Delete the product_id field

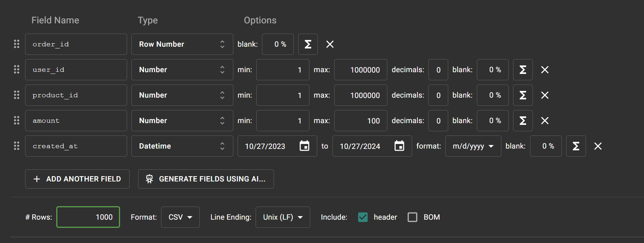click(545, 95)
